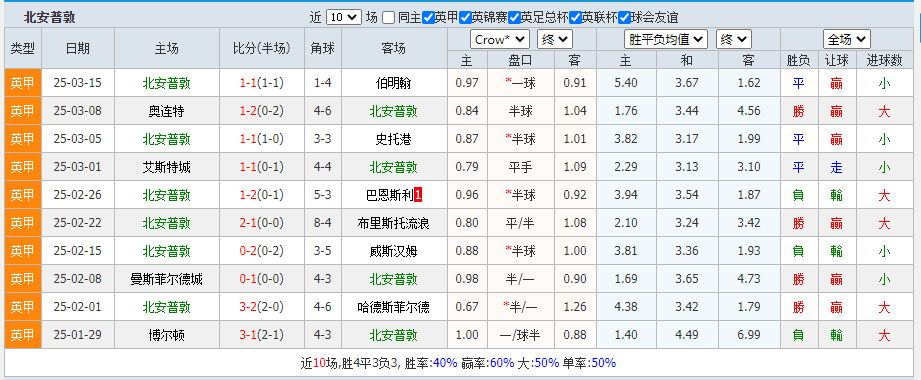
Task: Open away team 巴恩斯利 link
Action: (389, 195)
